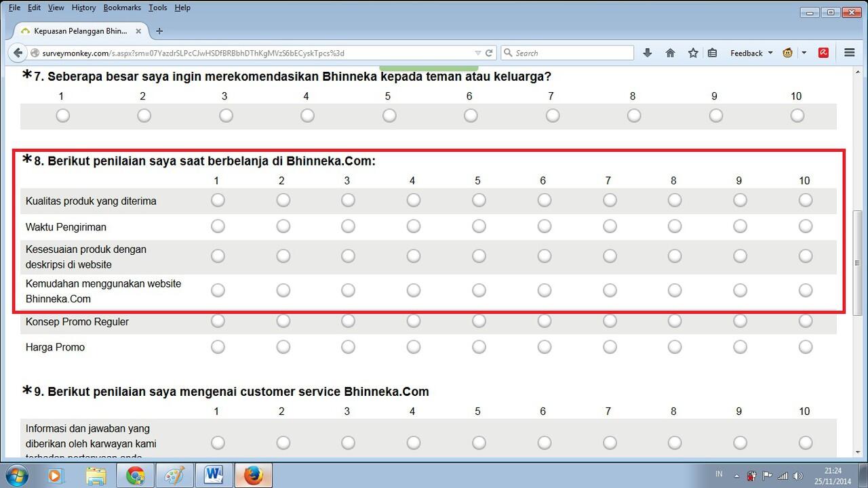Open the View menu
868x488 pixels.
coord(56,7)
